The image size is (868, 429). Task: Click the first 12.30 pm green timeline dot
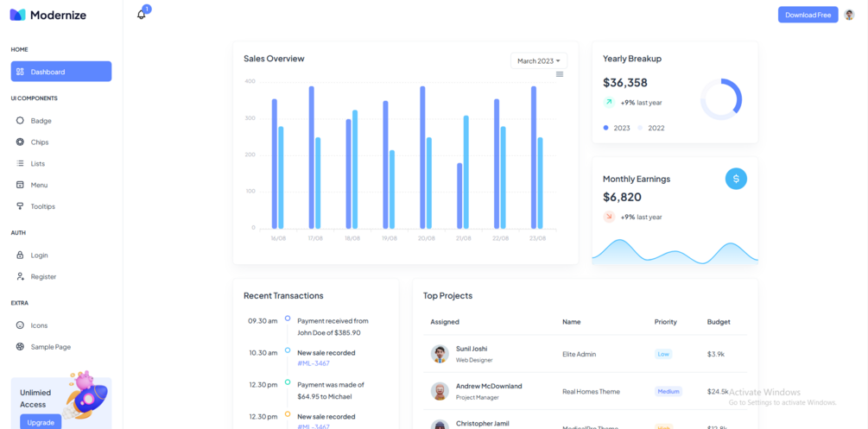click(x=288, y=382)
